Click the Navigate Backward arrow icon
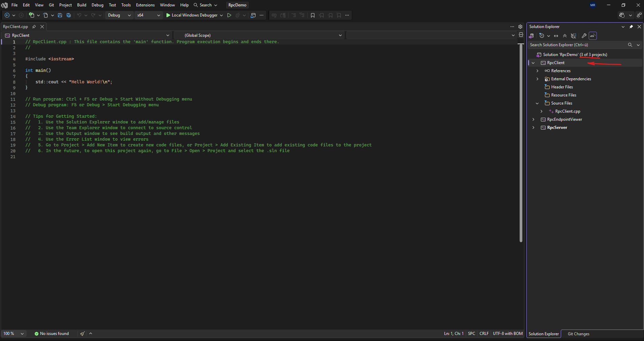This screenshot has height=341, width=644. pyautogui.click(x=7, y=15)
